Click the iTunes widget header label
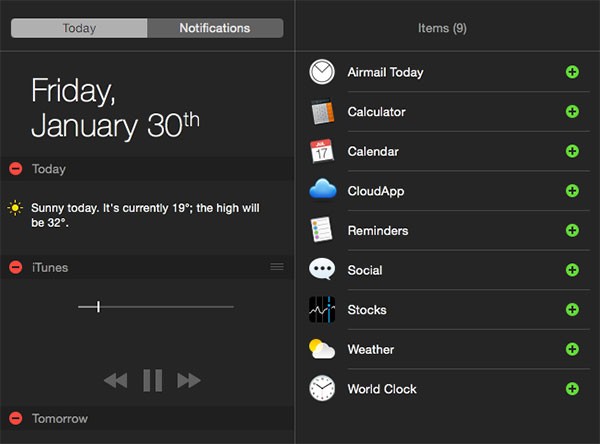This screenshot has width=600, height=444. [50, 267]
